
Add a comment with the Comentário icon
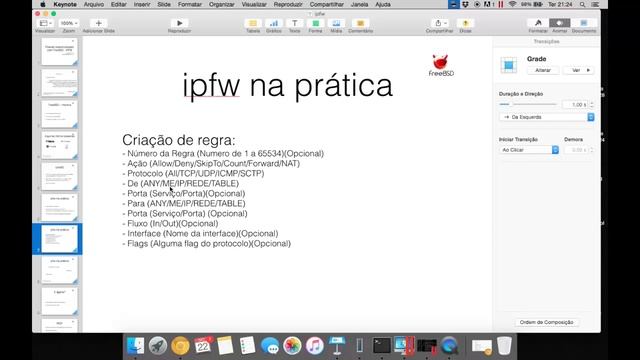tap(360, 23)
